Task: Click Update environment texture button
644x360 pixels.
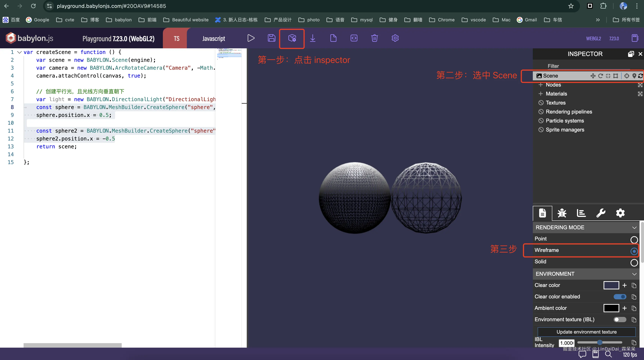Action: [587, 332]
